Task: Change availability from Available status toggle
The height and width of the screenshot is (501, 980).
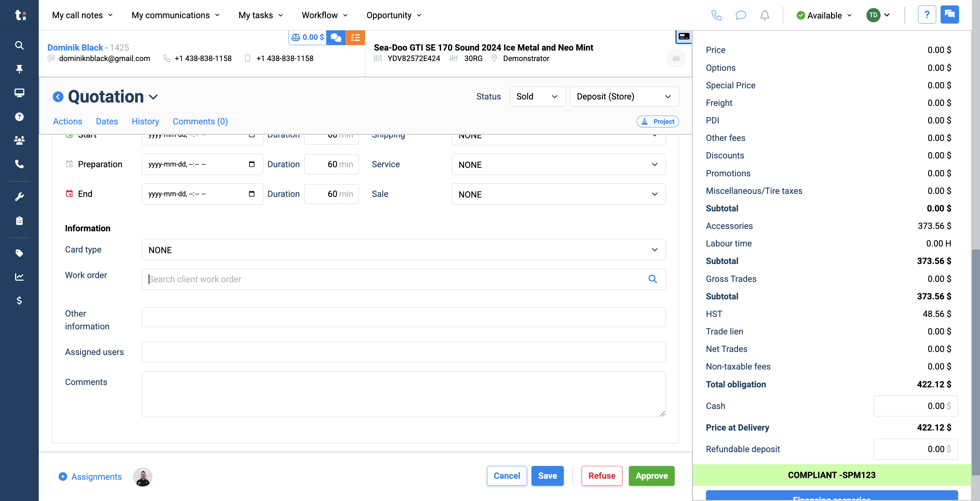Action: [823, 15]
